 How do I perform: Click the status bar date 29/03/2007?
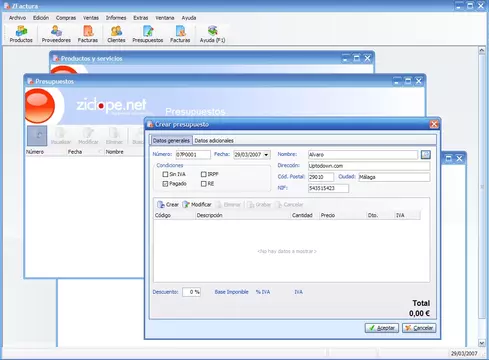coord(464,353)
